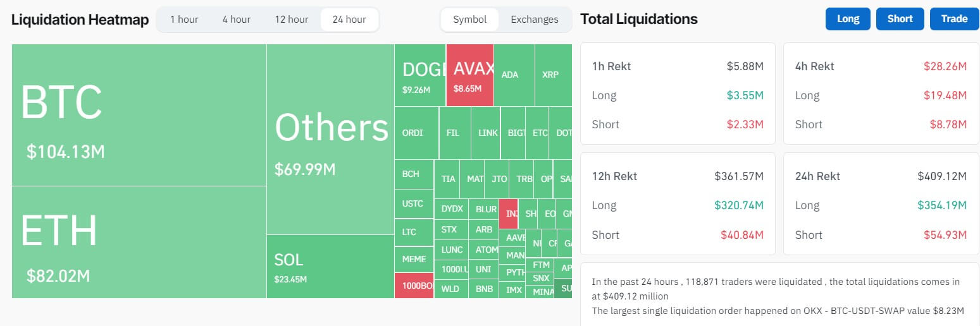Image resolution: width=980 pixels, height=326 pixels.
Task: Switch heatmap to 4 hour view
Action: click(x=236, y=20)
